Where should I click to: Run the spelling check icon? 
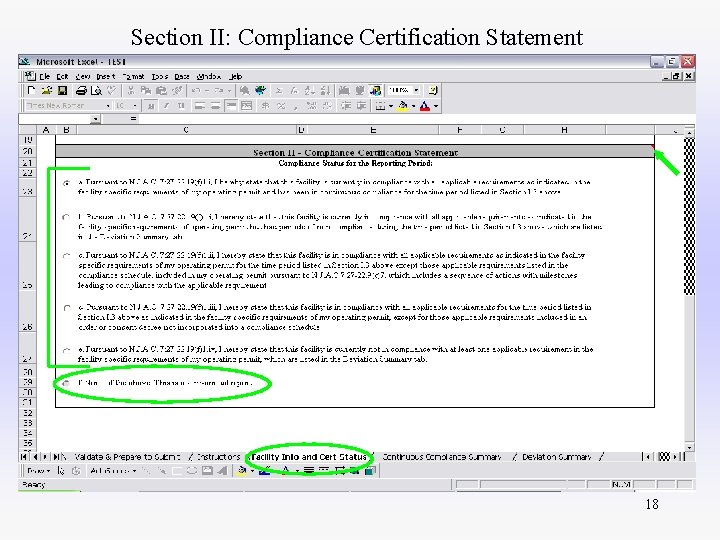tap(112, 90)
